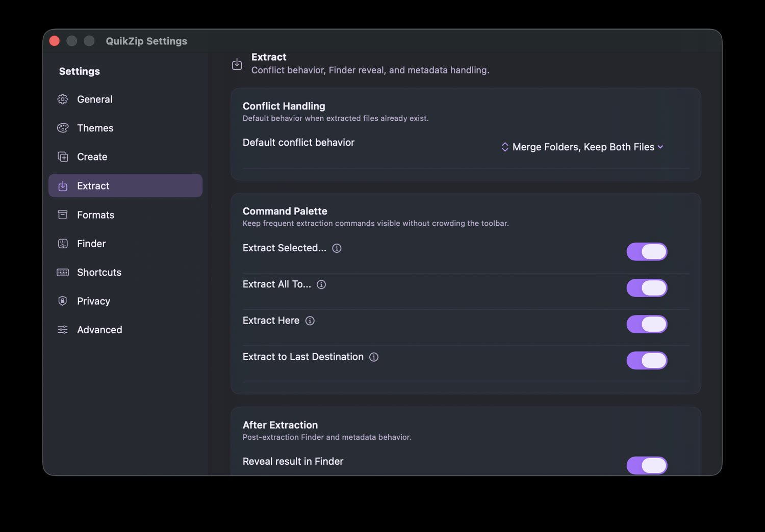The height and width of the screenshot is (532, 765).
Task: Click the General gear icon in sidebar
Action: click(63, 99)
